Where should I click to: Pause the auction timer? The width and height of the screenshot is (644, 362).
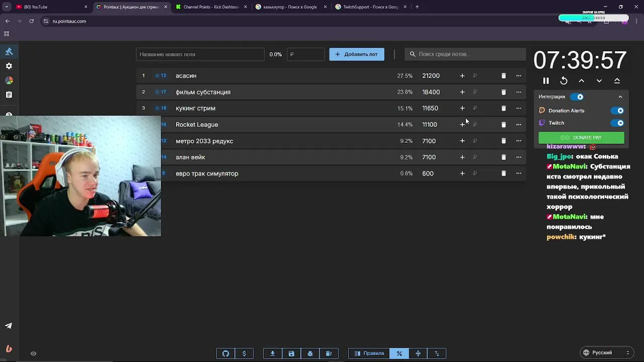(x=546, y=80)
